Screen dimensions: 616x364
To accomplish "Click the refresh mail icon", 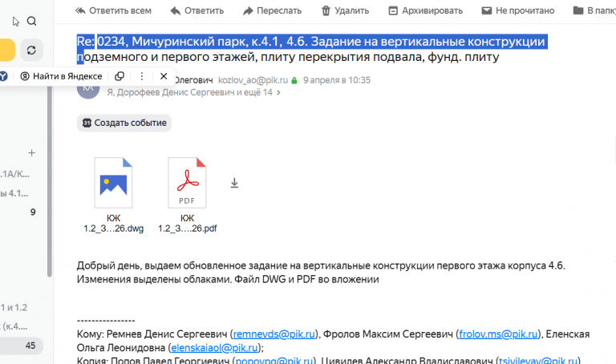I will (x=31, y=50).
